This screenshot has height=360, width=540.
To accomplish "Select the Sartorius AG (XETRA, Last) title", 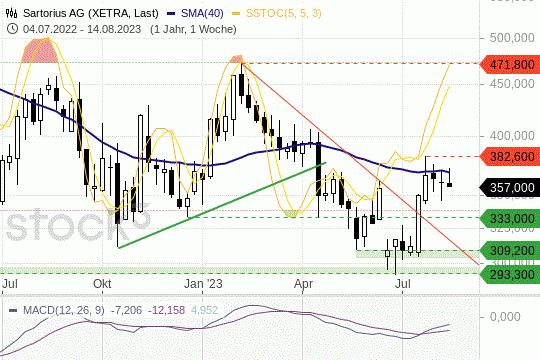I will (x=91, y=13).
